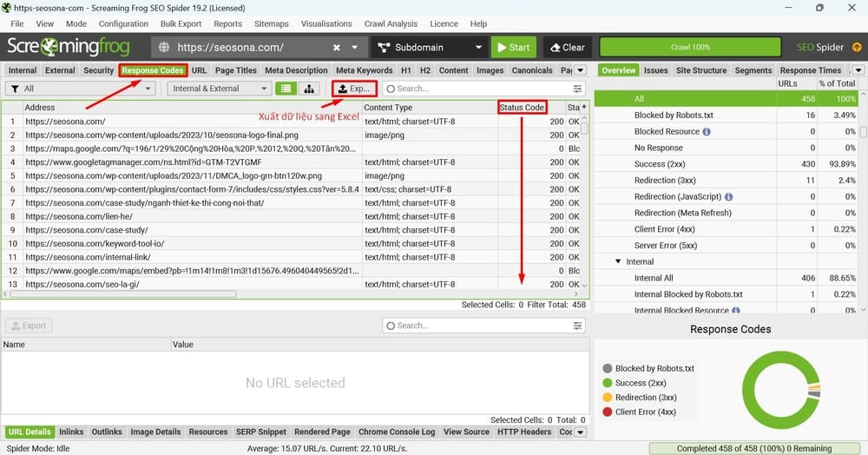Image resolution: width=868 pixels, height=455 pixels.
Task: Click info icon beside Redirection (JavaScript)
Action: pos(727,197)
